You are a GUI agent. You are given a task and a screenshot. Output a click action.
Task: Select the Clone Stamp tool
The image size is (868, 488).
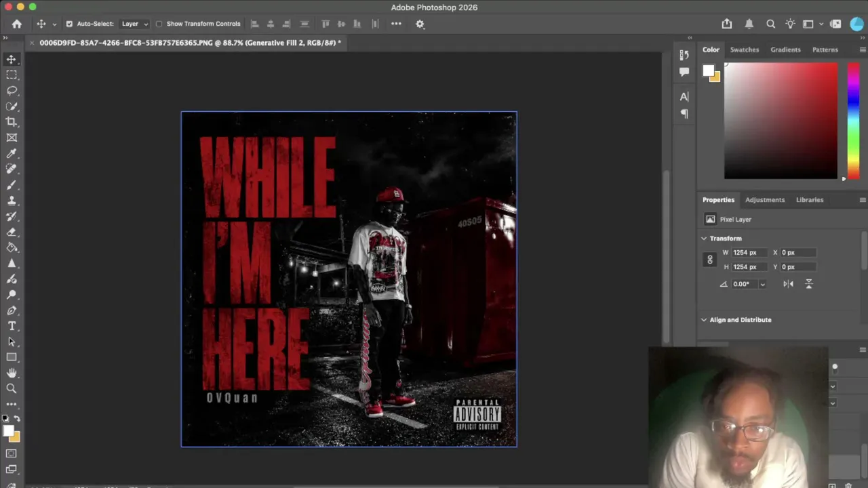tap(12, 201)
